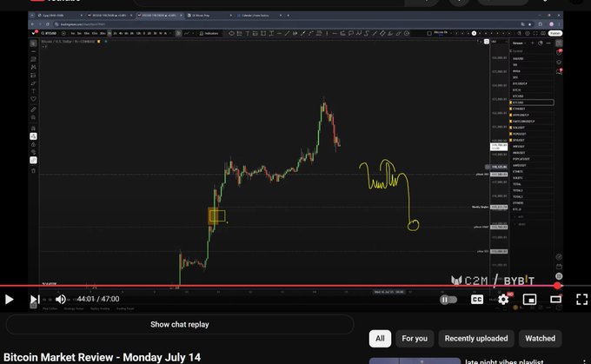Select the Recently uploaded filter chip
This screenshot has height=364, width=591.
476,339
